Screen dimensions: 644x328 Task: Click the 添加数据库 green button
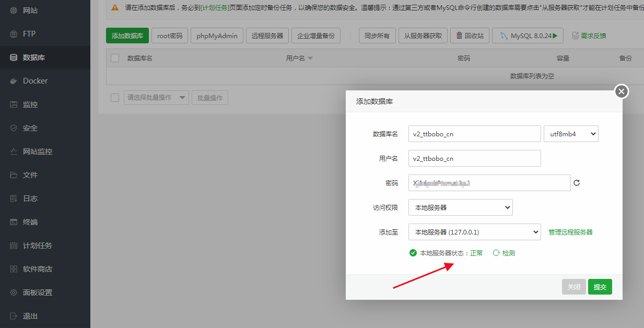coord(127,36)
